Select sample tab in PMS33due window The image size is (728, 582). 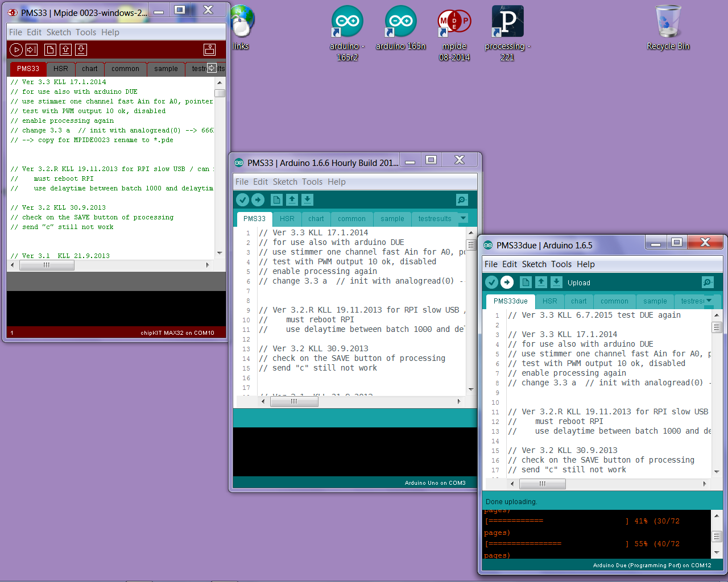click(655, 301)
